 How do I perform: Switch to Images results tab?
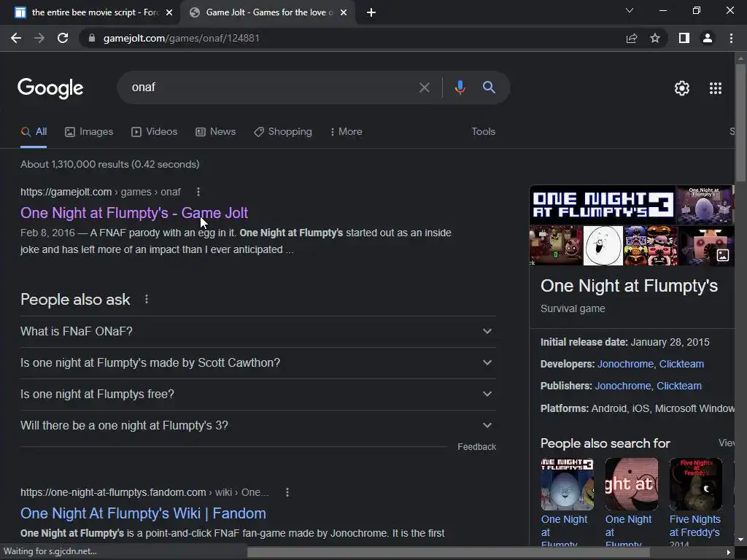pos(89,132)
